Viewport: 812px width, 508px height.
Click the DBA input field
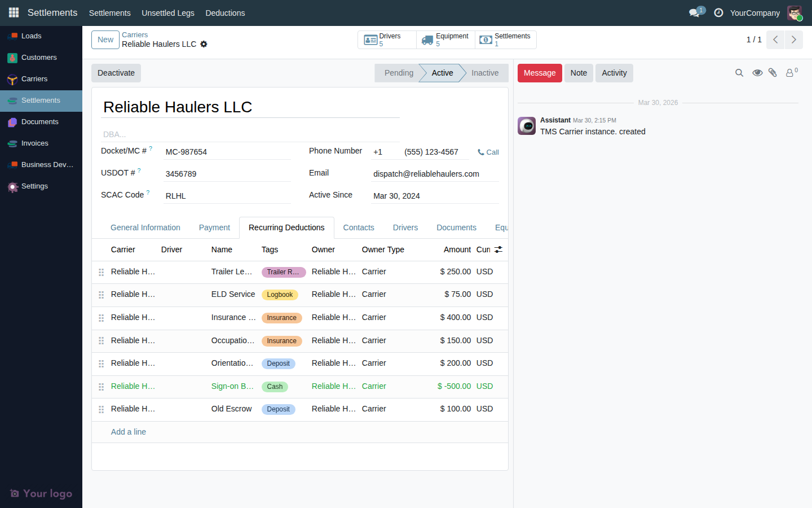coord(250,134)
